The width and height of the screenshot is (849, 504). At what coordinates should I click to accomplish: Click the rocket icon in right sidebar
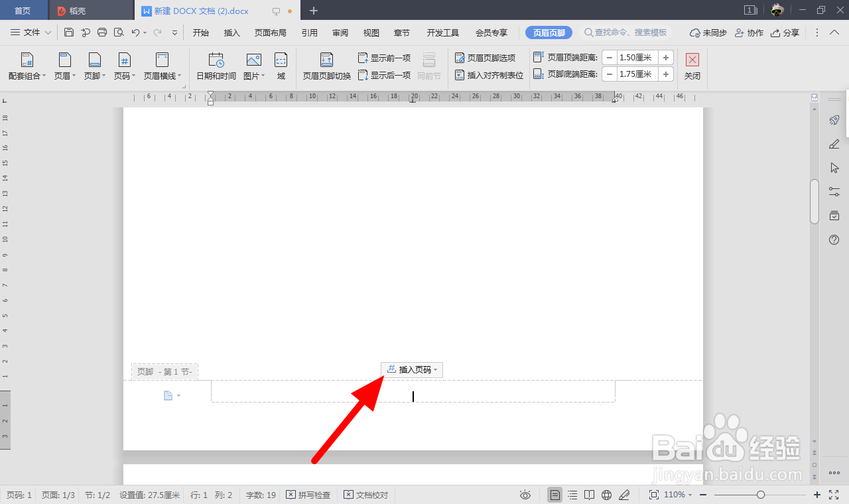coord(834,120)
